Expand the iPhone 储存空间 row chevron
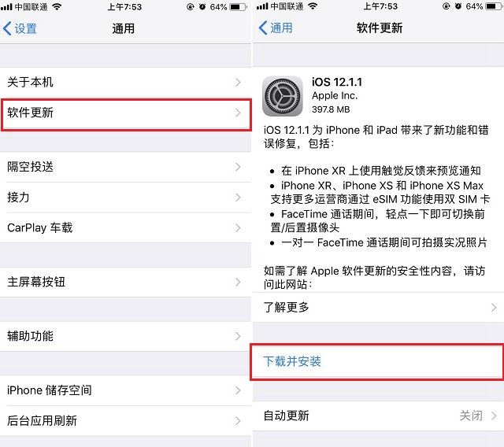The height and width of the screenshot is (447, 504). coord(238,390)
